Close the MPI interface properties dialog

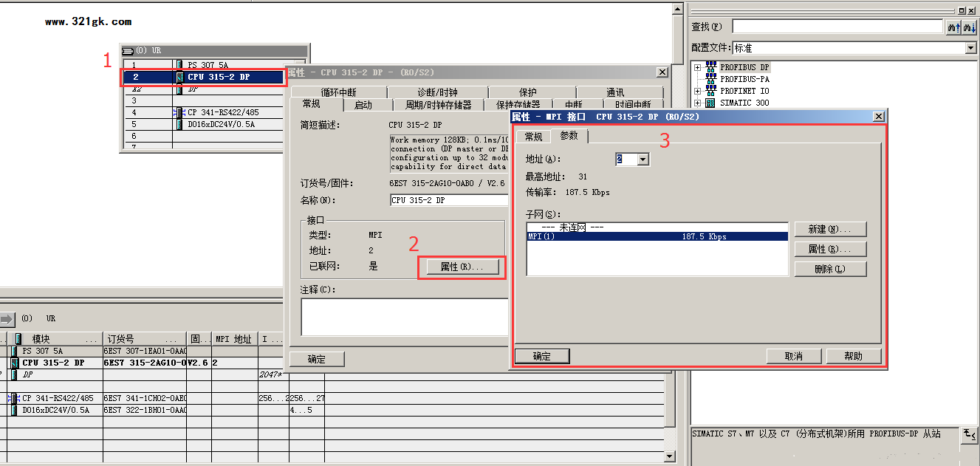click(x=878, y=117)
